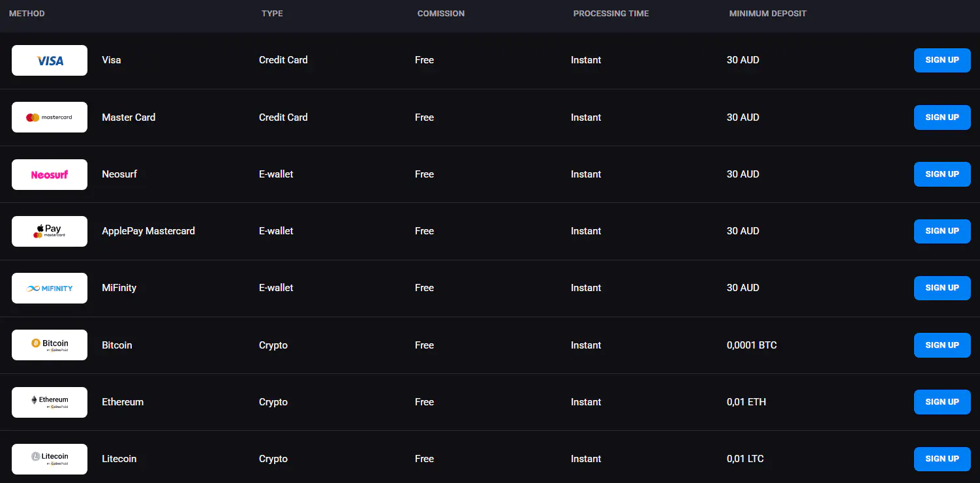
Task: Click the Litecoin logo icon
Action: tap(50, 459)
